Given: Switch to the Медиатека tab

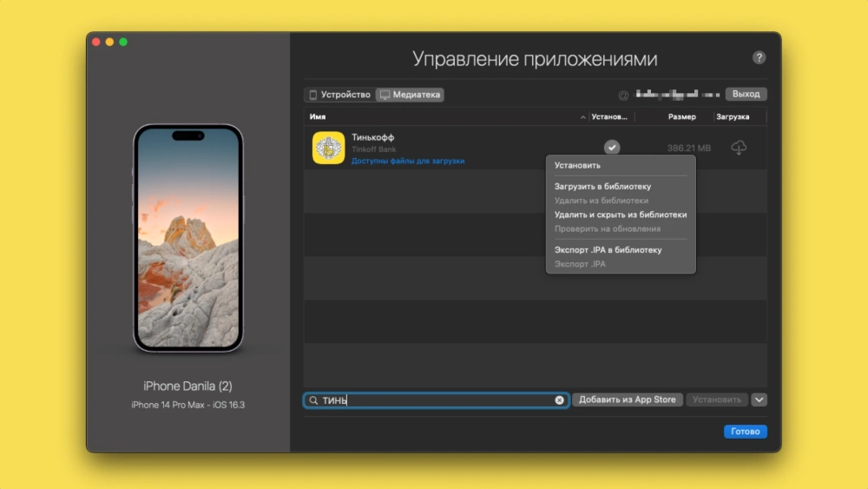Looking at the screenshot, I should [x=411, y=95].
